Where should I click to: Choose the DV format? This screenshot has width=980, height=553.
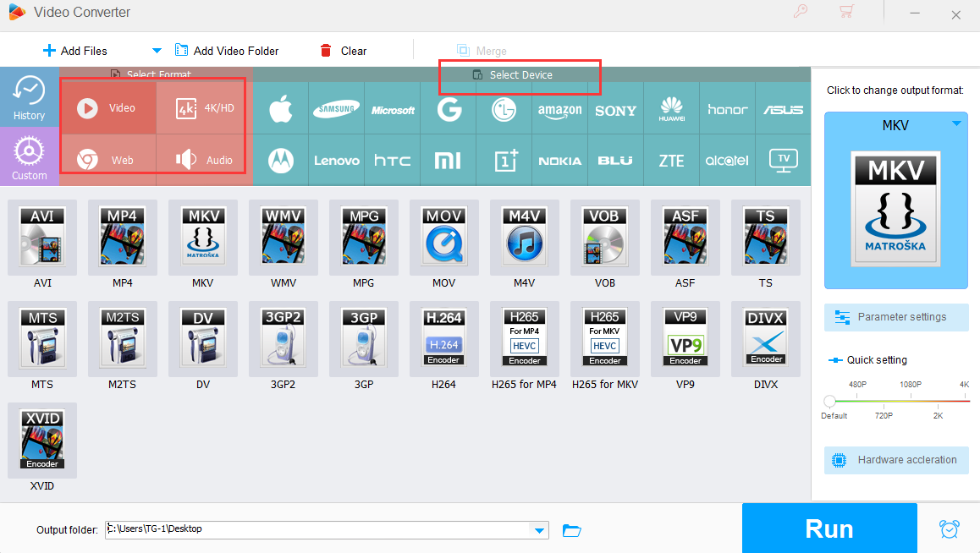(203, 339)
